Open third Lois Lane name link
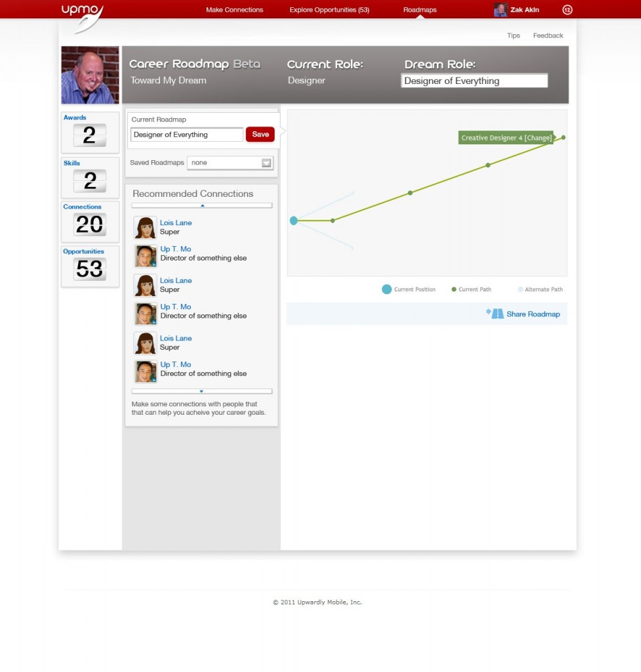 (176, 339)
